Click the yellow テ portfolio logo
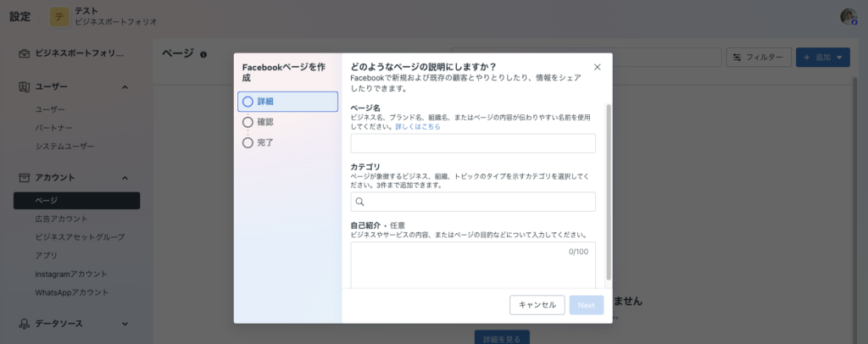Image resolution: width=868 pixels, height=344 pixels. 60,16
